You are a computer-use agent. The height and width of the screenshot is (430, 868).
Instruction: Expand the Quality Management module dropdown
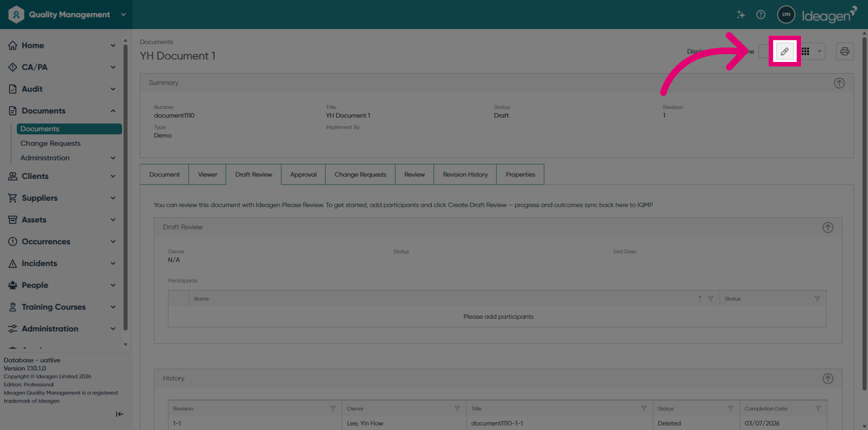click(123, 14)
